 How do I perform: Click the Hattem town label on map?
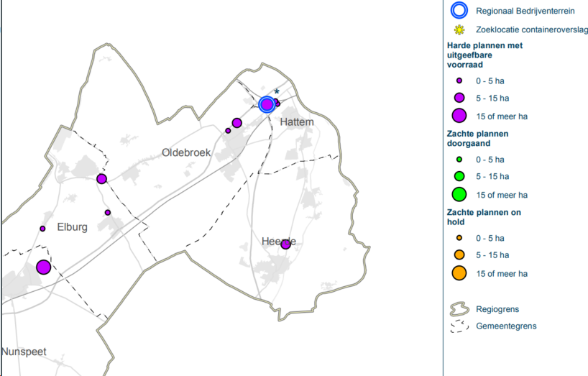coord(297,122)
